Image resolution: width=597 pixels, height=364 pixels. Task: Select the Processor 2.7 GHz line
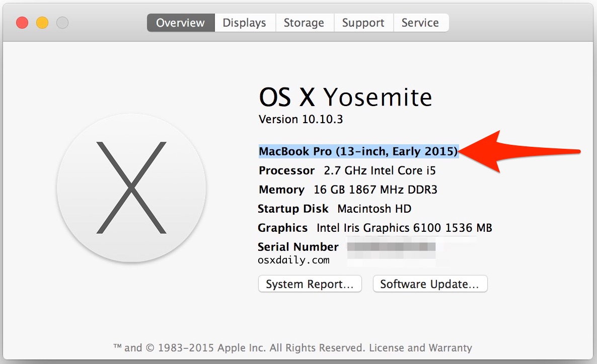347,171
